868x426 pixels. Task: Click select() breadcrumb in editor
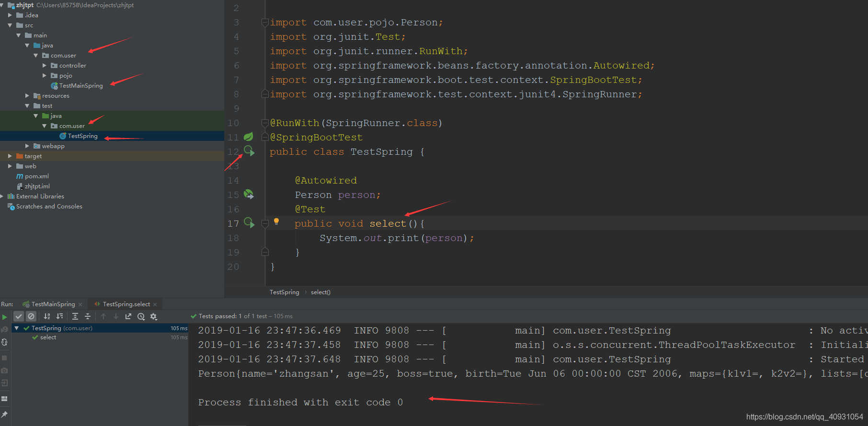320,292
